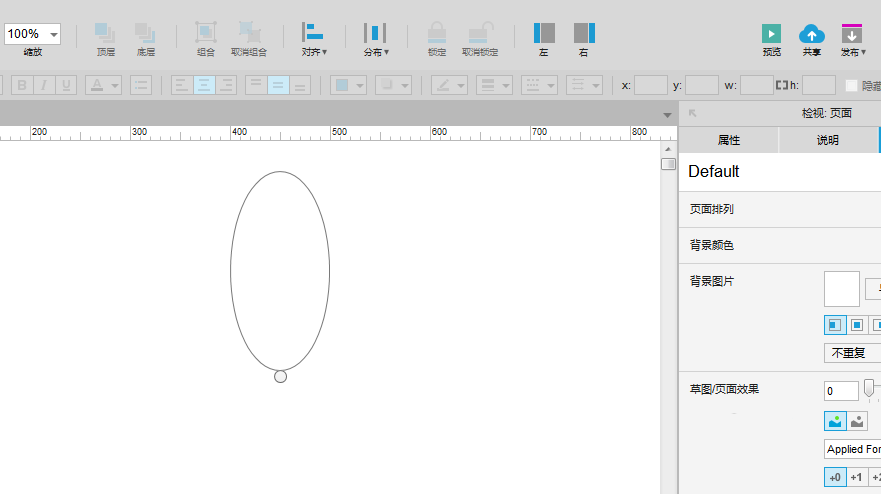This screenshot has height=494, width=881.
Task: Click the Lock (锁定) padlock icon
Action: pyautogui.click(x=436, y=33)
